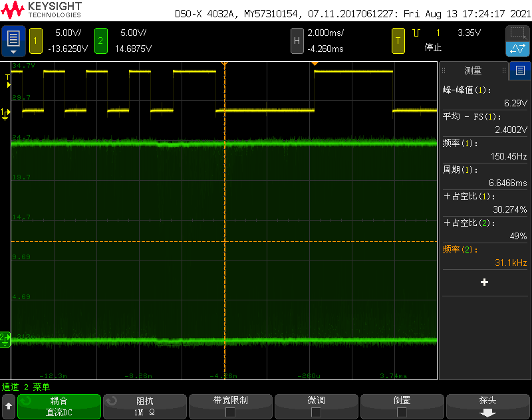
Task: Click the Keysight Technologies logo
Action: click(x=41, y=10)
